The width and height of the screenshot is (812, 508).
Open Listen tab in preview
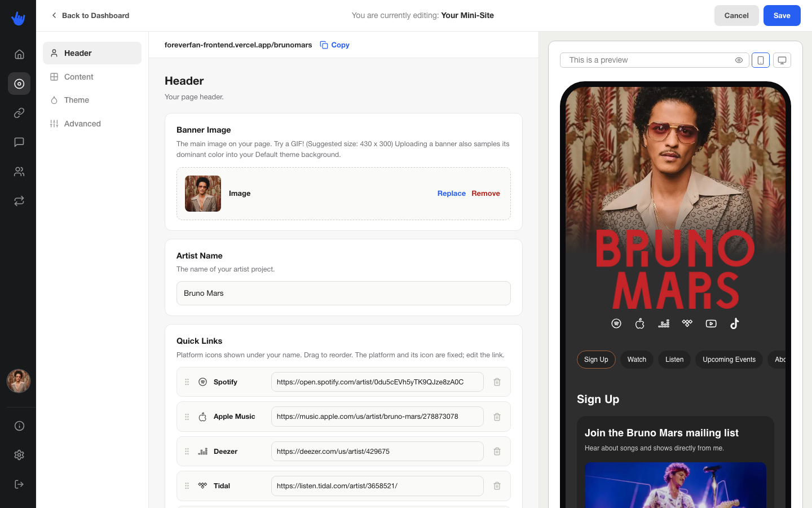pyautogui.click(x=674, y=360)
